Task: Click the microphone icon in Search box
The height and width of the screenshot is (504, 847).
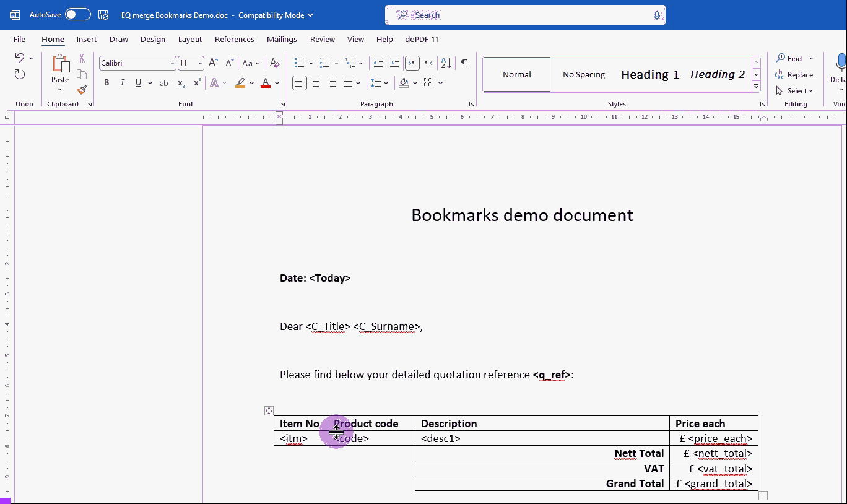Action: coord(657,15)
